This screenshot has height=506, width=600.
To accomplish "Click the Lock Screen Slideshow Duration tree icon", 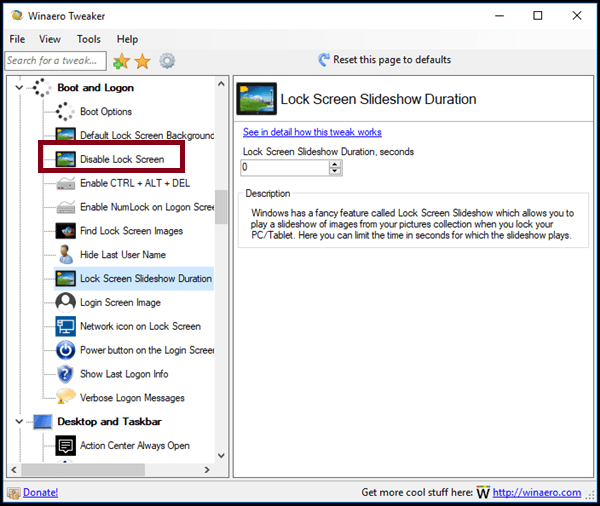I will pyautogui.click(x=65, y=279).
